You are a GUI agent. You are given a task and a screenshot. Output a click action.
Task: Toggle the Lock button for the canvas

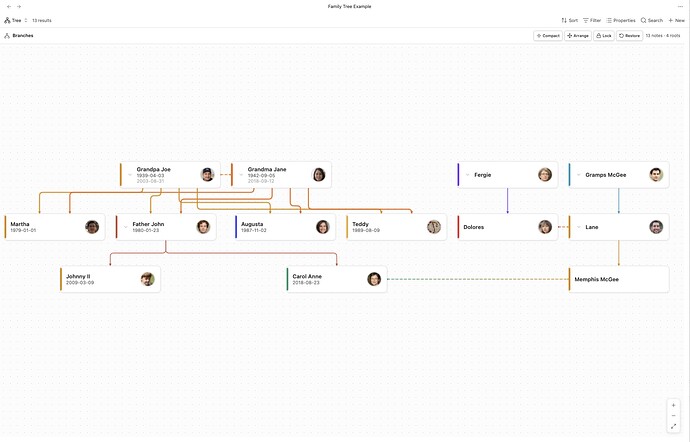tap(604, 35)
